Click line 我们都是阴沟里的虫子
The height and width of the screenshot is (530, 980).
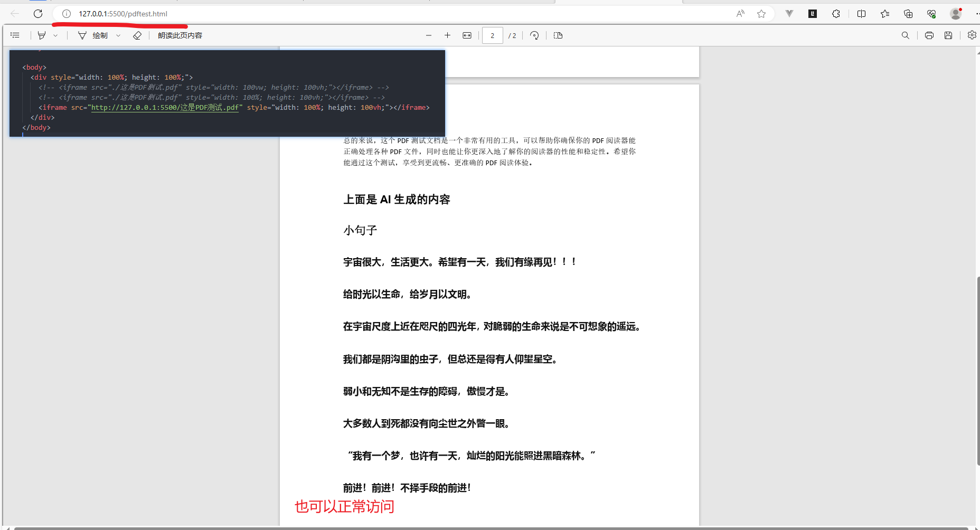(450, 359)
